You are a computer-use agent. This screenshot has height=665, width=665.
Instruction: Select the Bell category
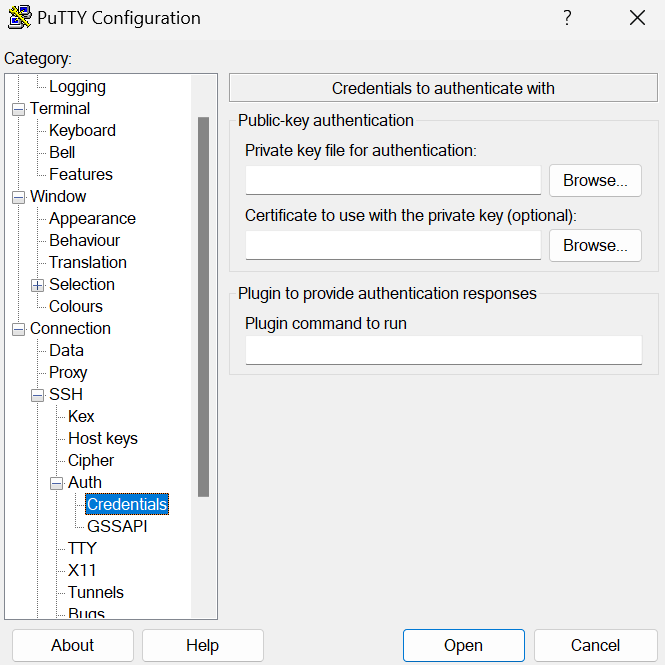(62, 153)
